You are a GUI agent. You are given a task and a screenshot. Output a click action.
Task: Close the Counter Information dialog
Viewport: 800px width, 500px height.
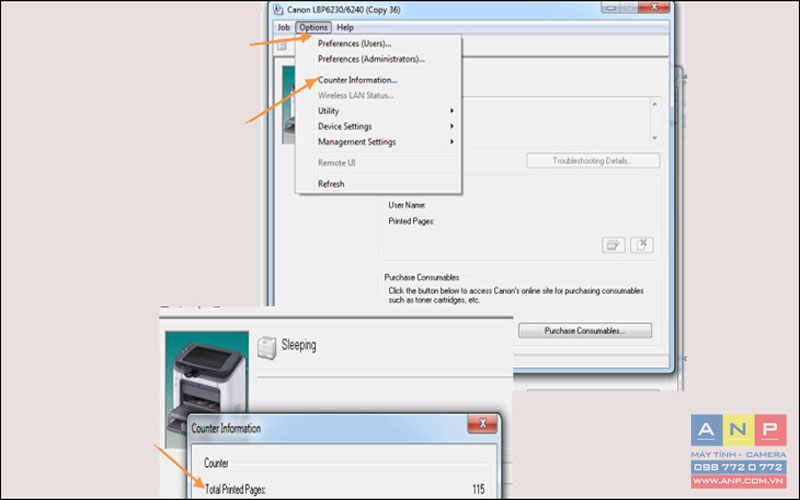click(x=482, y=424)
